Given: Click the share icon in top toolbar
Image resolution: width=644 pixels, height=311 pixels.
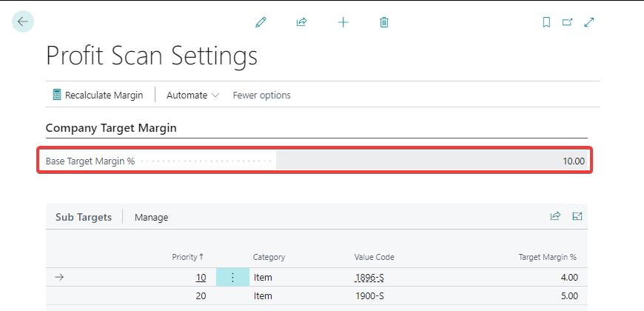Looking at the screenshot, I should 301,22.
